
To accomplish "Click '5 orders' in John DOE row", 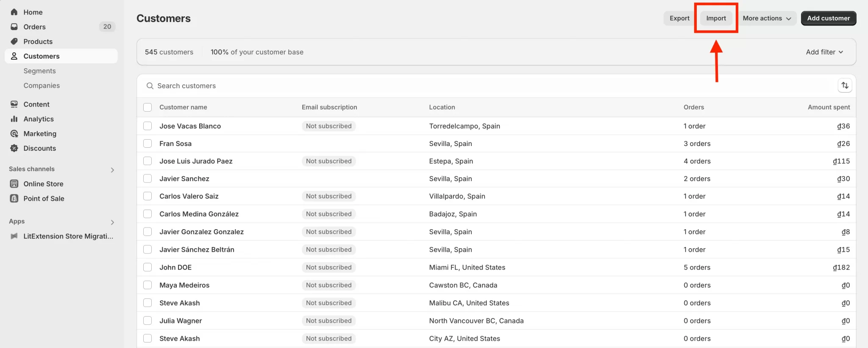I will tap(697, 267).
